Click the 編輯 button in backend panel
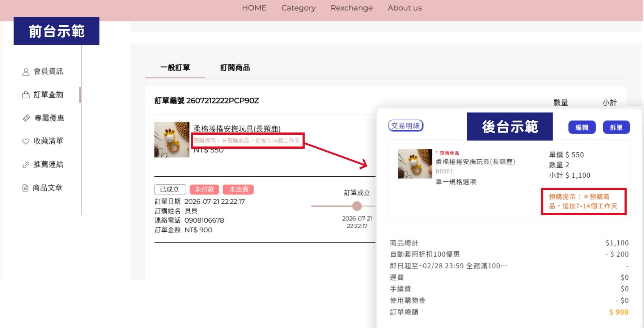644x328 pixels. (x=582, y=127)
